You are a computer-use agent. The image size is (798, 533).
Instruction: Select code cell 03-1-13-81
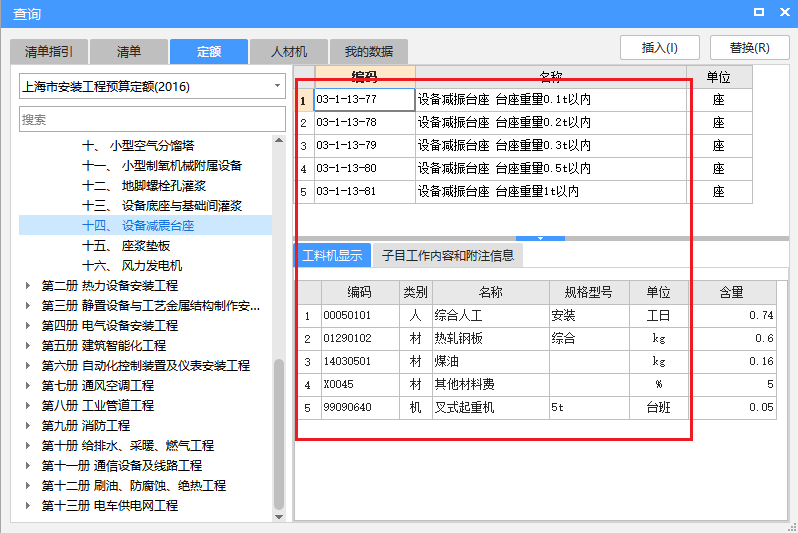(364, 192)
